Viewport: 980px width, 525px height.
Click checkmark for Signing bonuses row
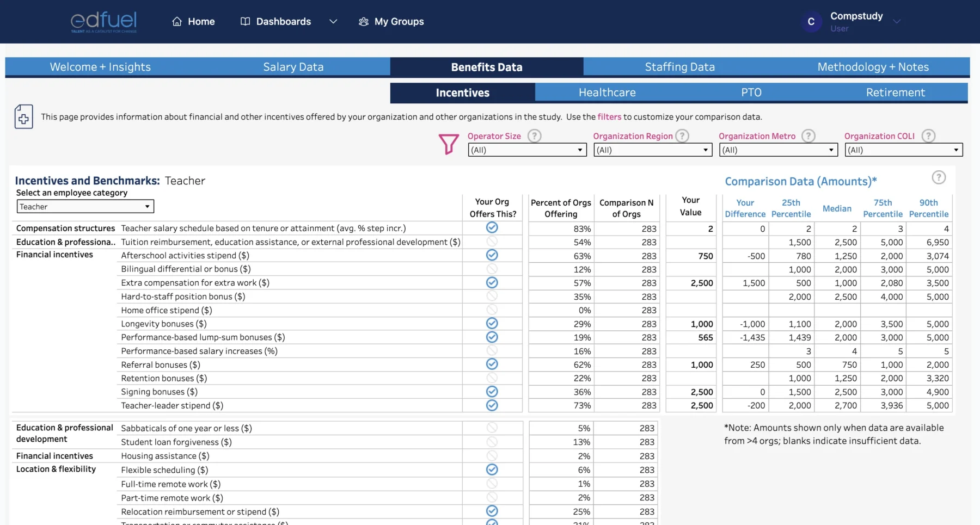pos(492,391)
